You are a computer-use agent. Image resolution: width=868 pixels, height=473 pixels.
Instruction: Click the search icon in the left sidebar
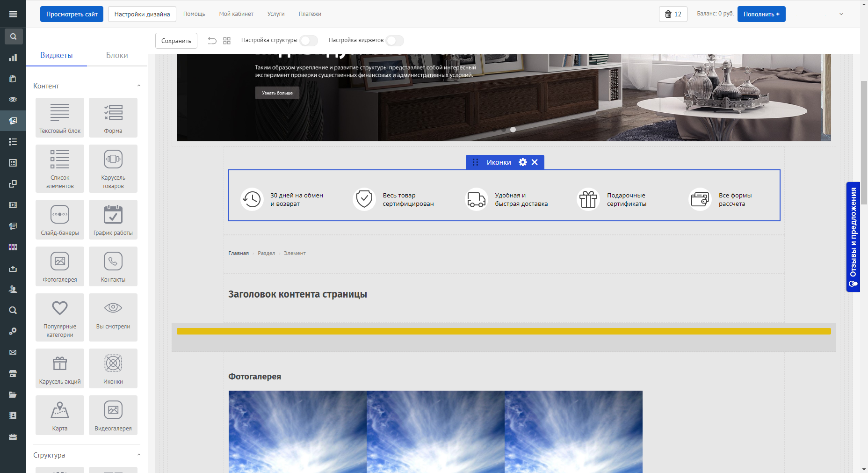click(13, 36)
